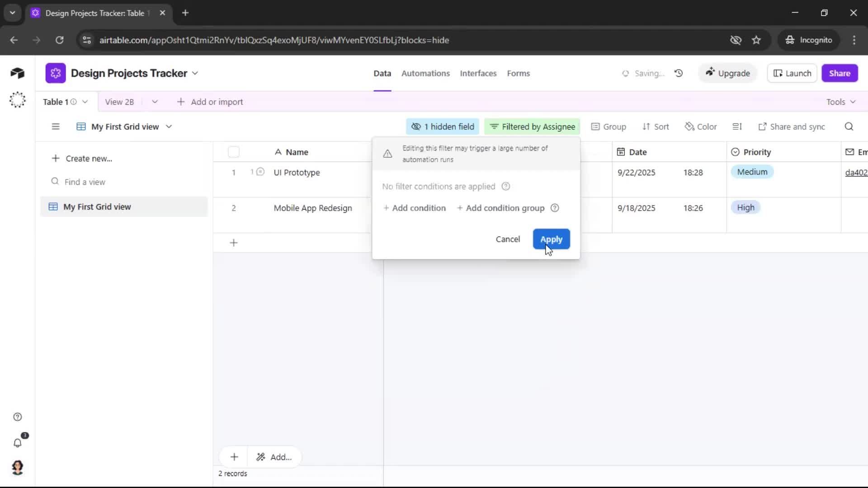This screenshot has width=868, height=488.
Task: Select the View 2B table tab
Action: pos(119,102)
